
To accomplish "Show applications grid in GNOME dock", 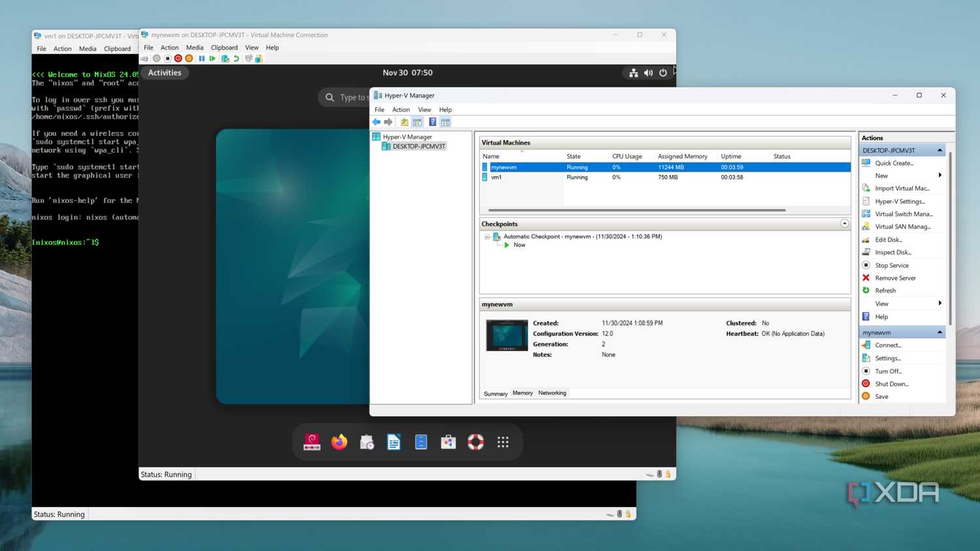I will coord(503,442).
